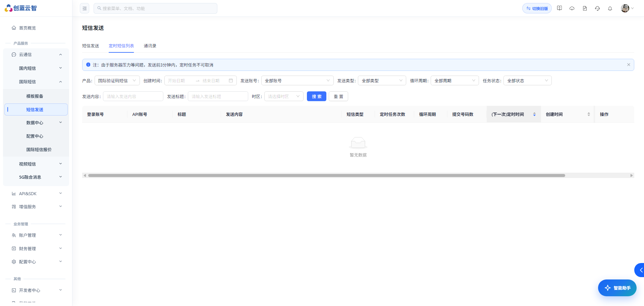Click the 发送内容 input field
The image size is (644, 306).
pyautogui.click(x=133, y=96)
